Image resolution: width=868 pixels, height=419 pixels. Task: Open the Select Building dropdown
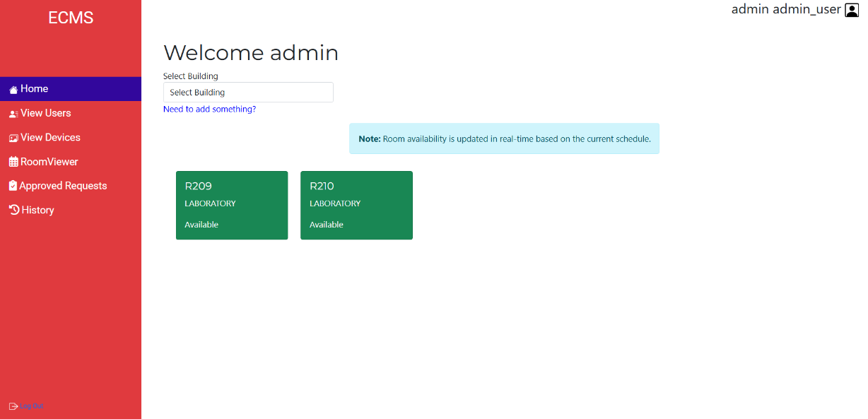click(x=248, y=93)
